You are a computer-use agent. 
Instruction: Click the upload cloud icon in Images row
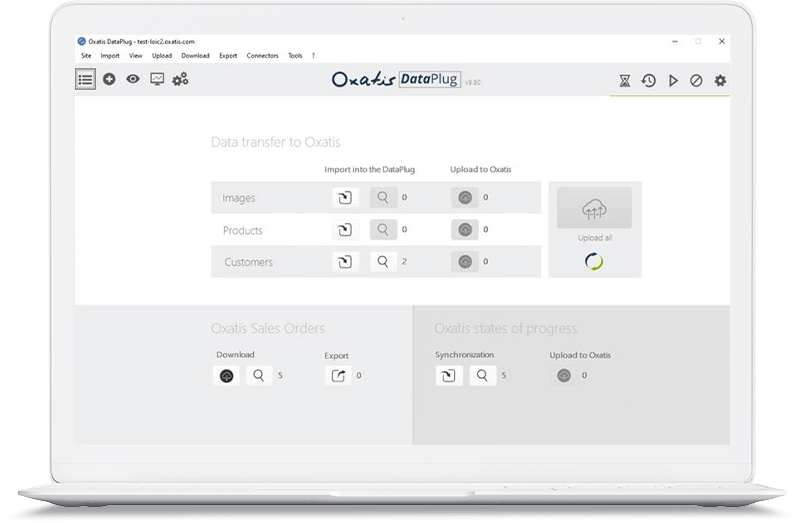[x=465, y=197]
